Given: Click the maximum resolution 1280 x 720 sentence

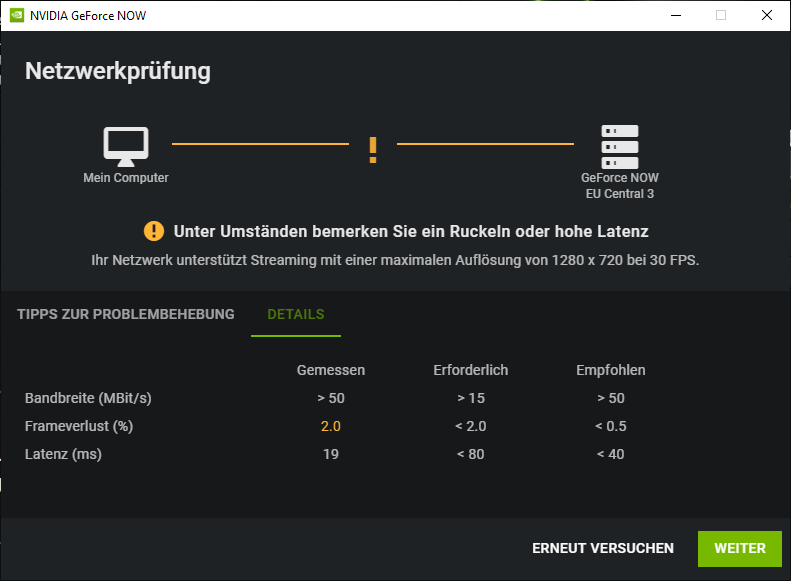Looking at the screenshot, I should coord(395,260).
